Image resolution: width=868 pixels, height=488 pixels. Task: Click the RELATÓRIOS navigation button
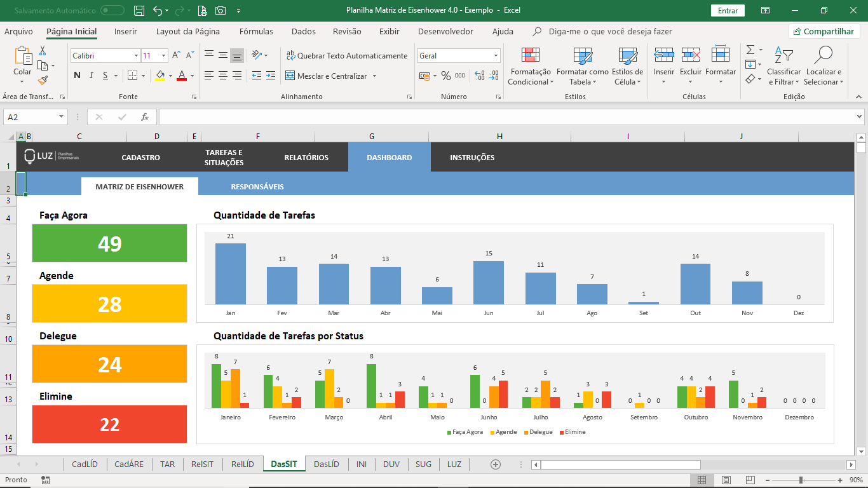tap(306, 158)
